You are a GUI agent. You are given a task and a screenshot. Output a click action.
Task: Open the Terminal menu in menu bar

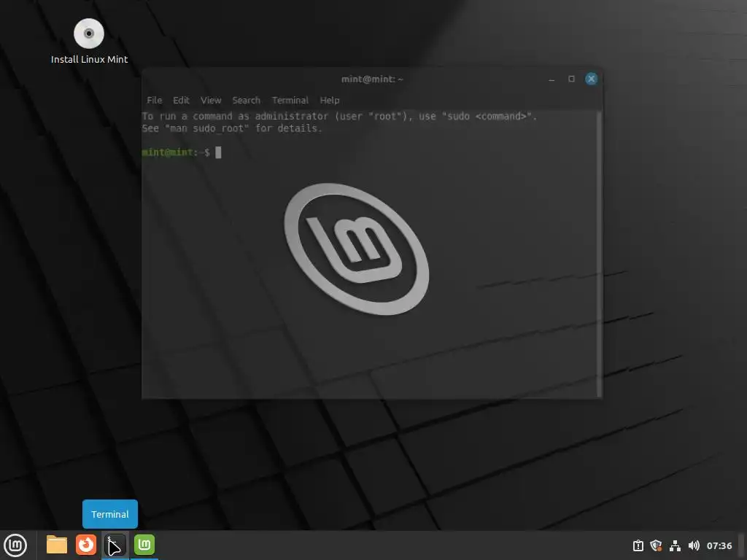click(x=290, y=100)
